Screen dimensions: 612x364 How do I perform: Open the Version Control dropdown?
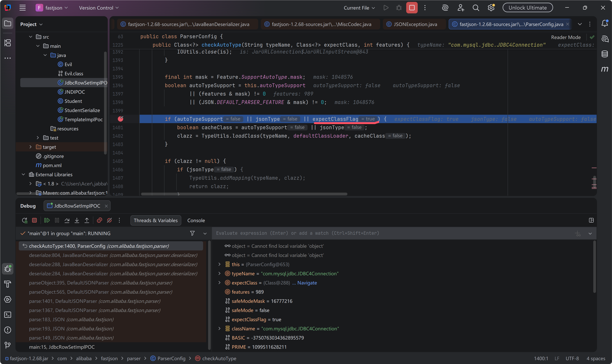click(99, 8)
